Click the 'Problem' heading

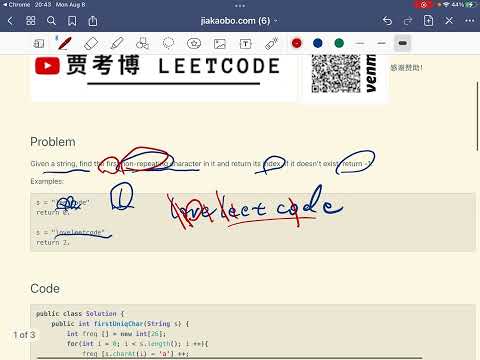coord(53,142)
